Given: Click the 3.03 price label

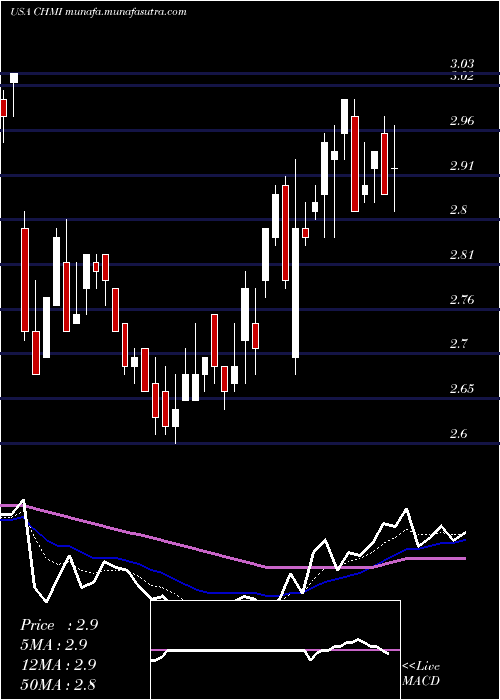Looking at the screenshot, I should [x=462, y=64].
